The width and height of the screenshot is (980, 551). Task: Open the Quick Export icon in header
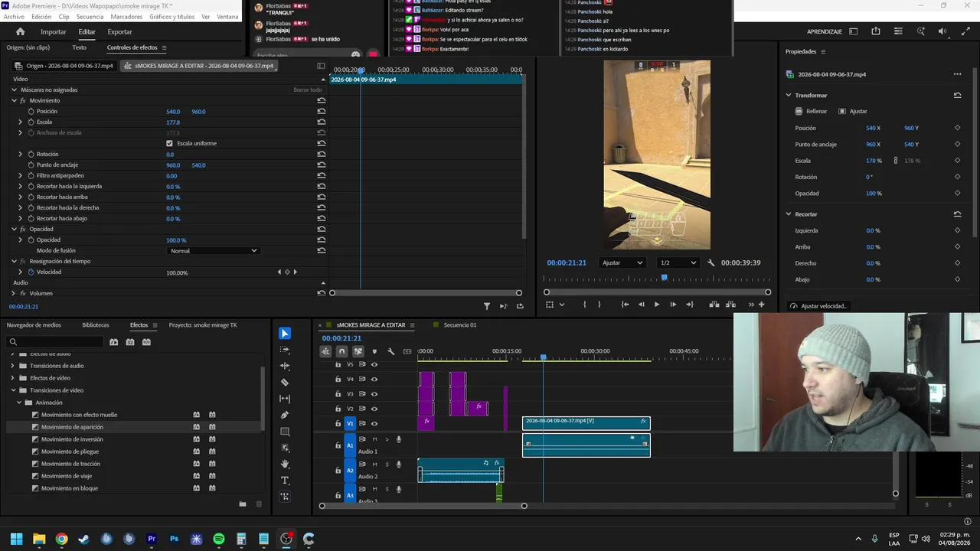coord(876,31)
